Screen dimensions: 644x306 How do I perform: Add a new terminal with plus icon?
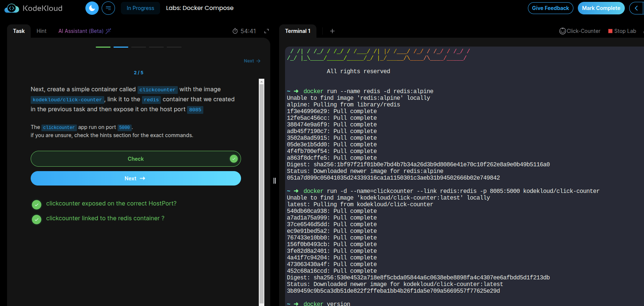(332, 31)
